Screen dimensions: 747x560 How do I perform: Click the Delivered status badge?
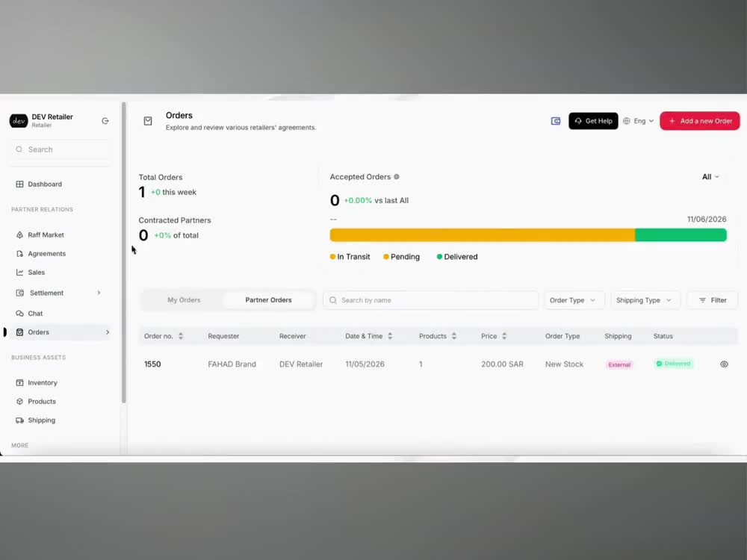(673, 364)
